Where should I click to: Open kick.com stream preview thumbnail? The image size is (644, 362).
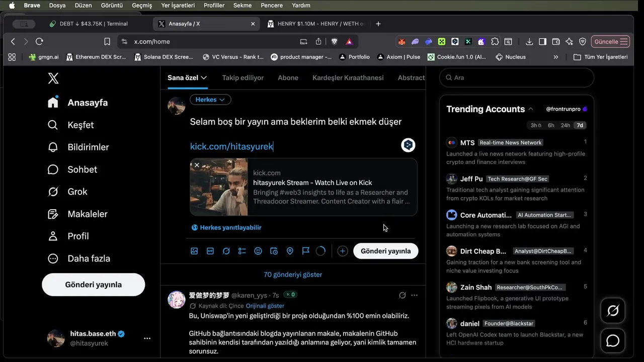[219, 187]
